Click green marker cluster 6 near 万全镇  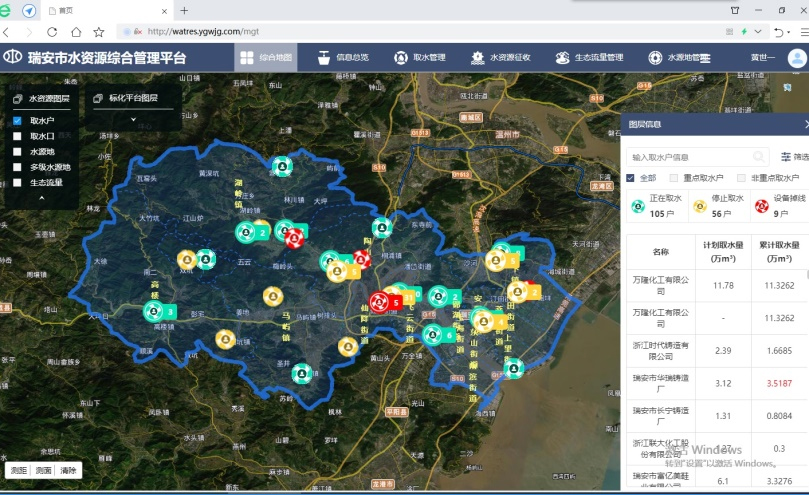click(x=439, y=336)
